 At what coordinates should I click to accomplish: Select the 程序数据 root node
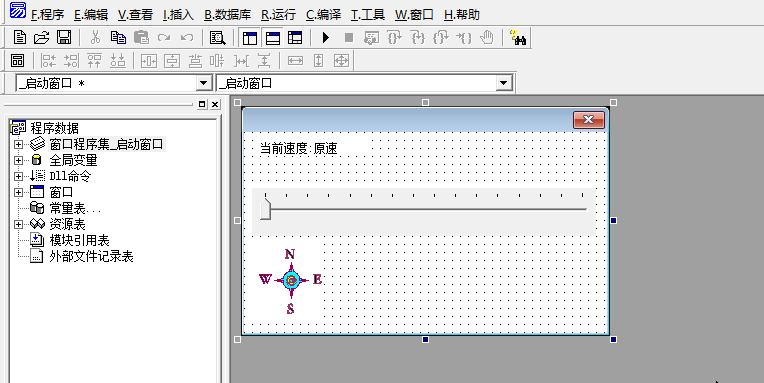[54, 128]
